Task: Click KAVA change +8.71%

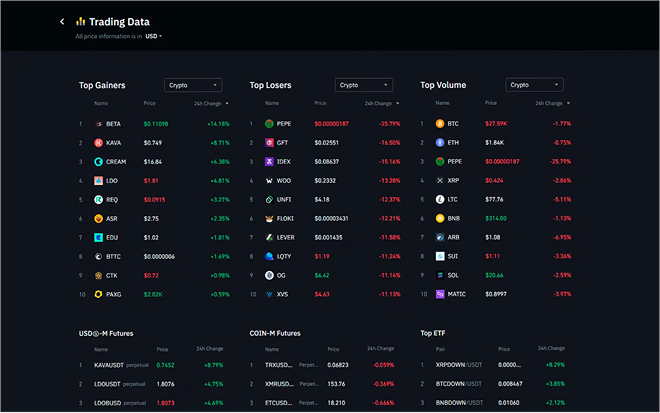Action: pos(220,143)
